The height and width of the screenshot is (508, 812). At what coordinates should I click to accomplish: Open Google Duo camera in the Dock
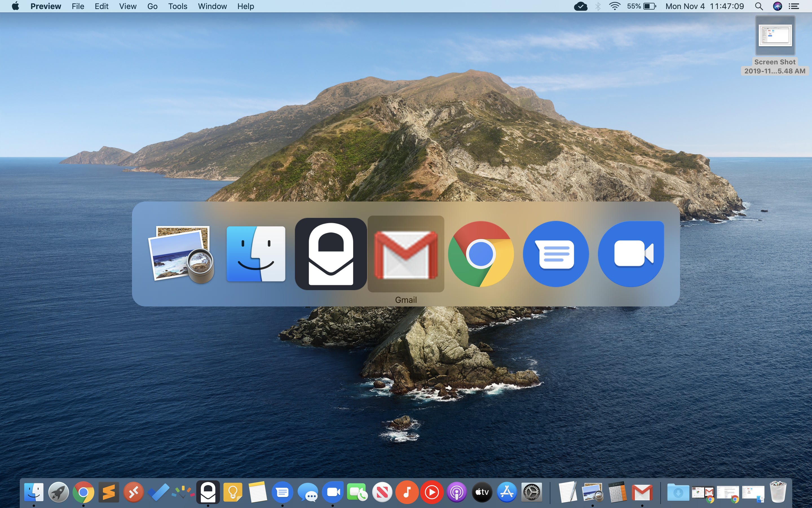coord(332,492)
